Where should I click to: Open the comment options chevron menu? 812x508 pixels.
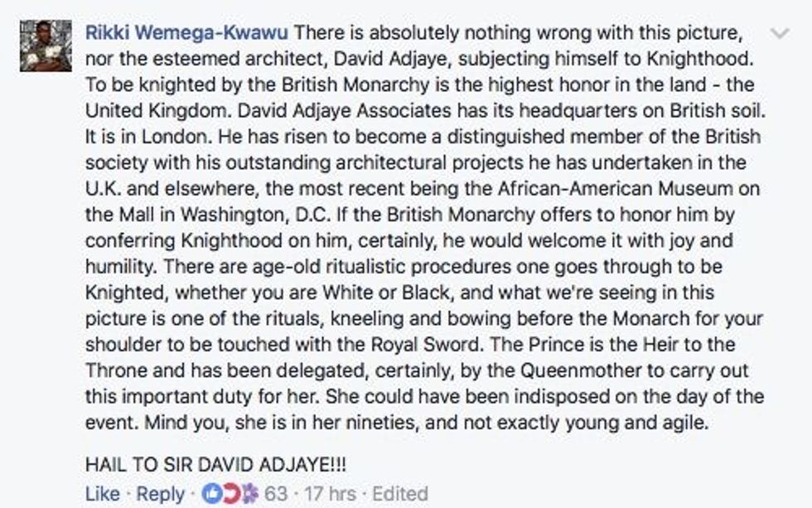780,34
